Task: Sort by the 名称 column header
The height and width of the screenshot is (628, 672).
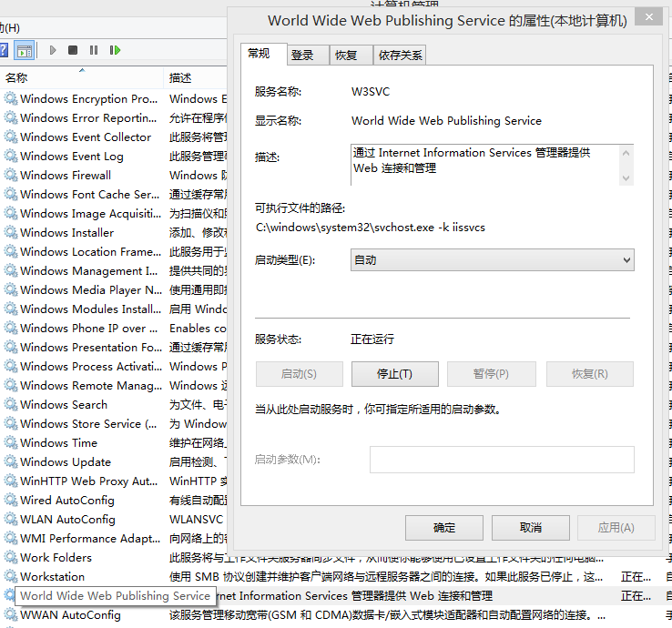Action: (81, 77)
